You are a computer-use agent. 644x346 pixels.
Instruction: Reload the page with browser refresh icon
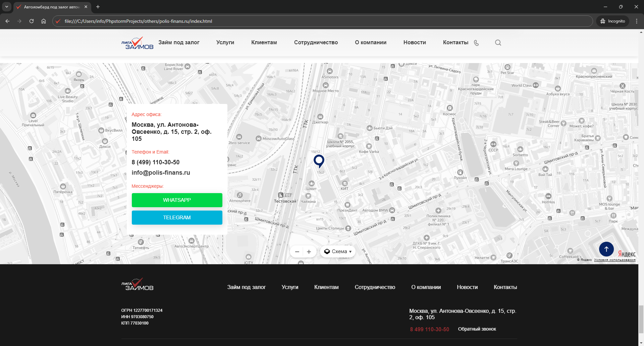coord(32,21)
